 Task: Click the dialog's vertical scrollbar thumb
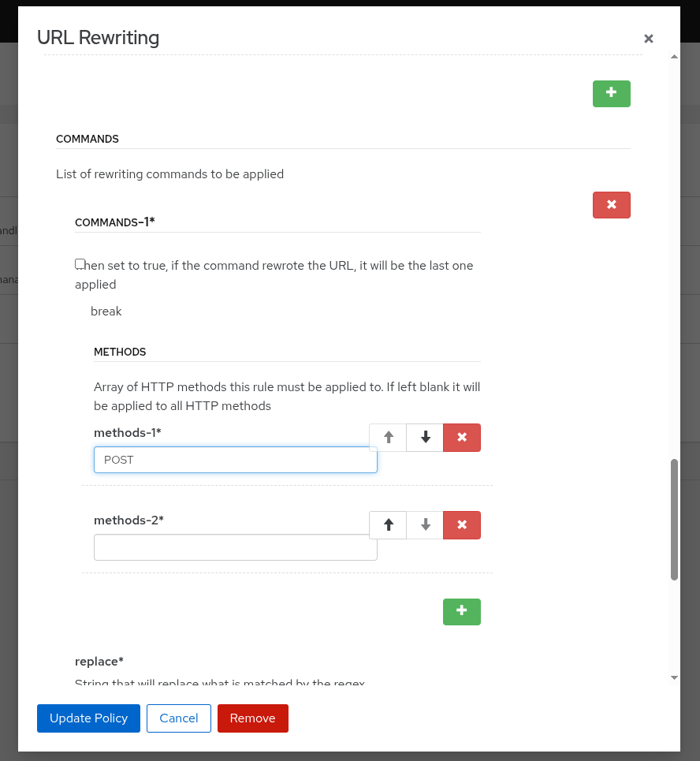point(674,519)
